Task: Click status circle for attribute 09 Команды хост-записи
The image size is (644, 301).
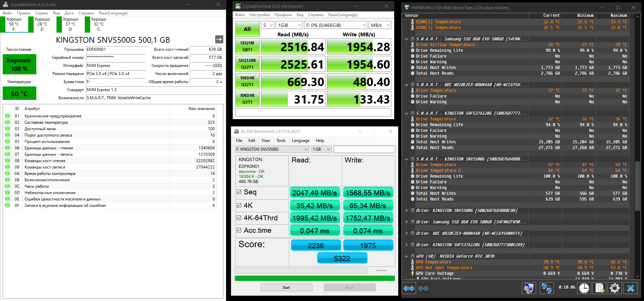Action: (x=7, y=167)
